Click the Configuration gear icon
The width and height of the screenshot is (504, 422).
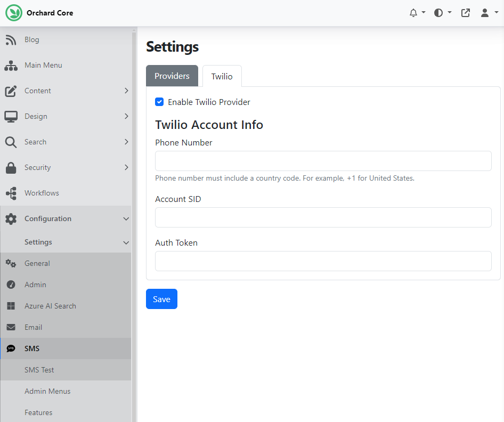coord(11,219)
